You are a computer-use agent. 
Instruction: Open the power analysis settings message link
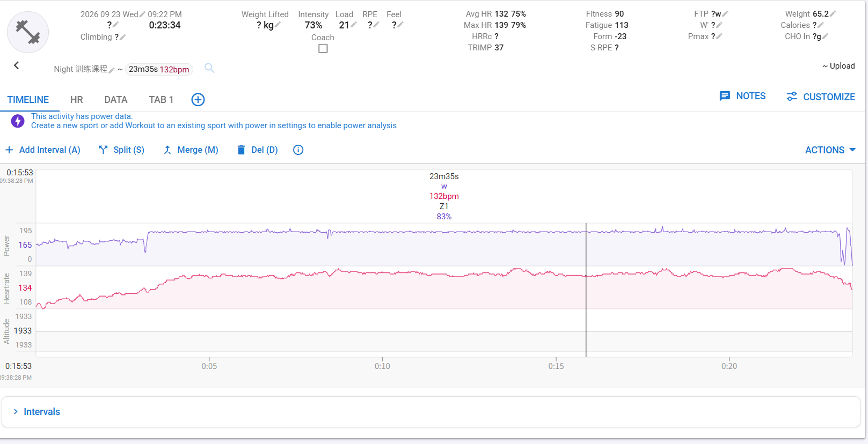tap(214, 125)
